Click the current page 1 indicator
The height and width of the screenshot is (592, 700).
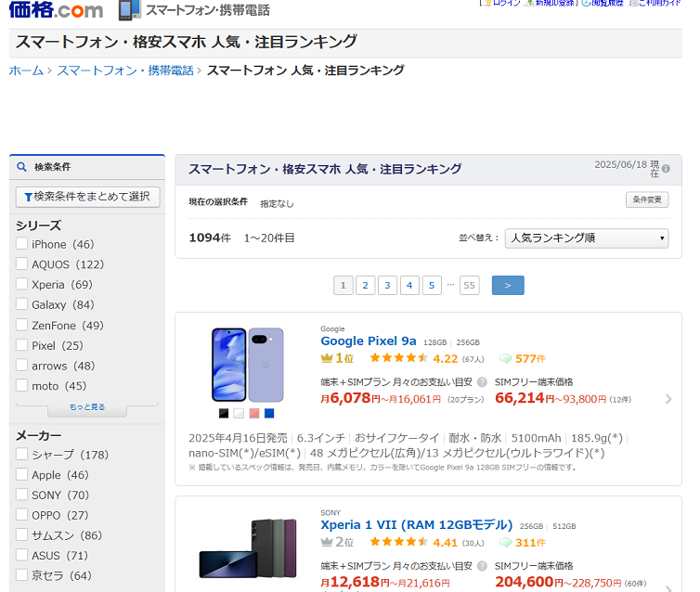click(x=344, y=286)
